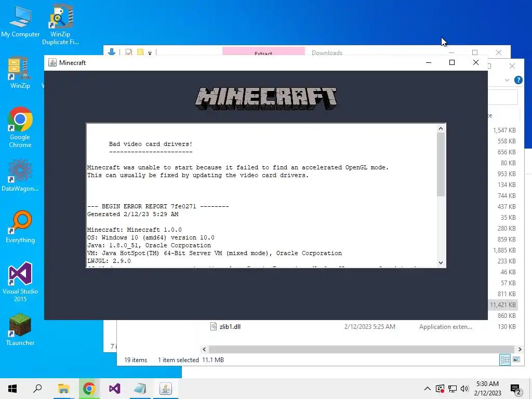This screenshot has height=399, width=532.
Task: Switch to the Java Minecraft taskbar item
Action: pyautogui.click(x=166, y=389)
